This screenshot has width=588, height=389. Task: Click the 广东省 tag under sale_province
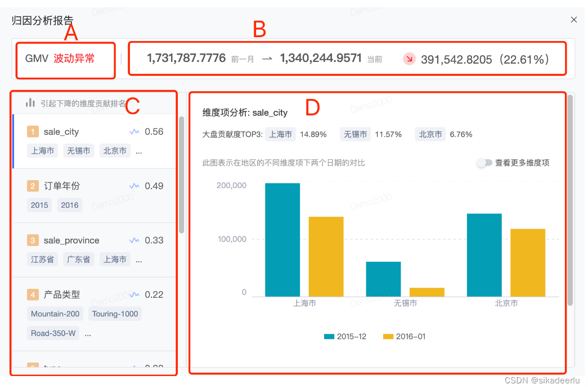click(79, 260)
